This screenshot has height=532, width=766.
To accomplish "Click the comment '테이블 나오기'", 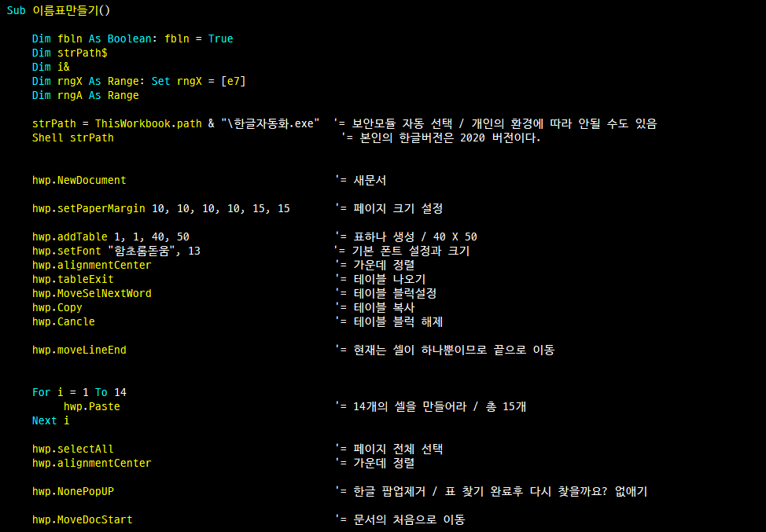I will (389, 279).
